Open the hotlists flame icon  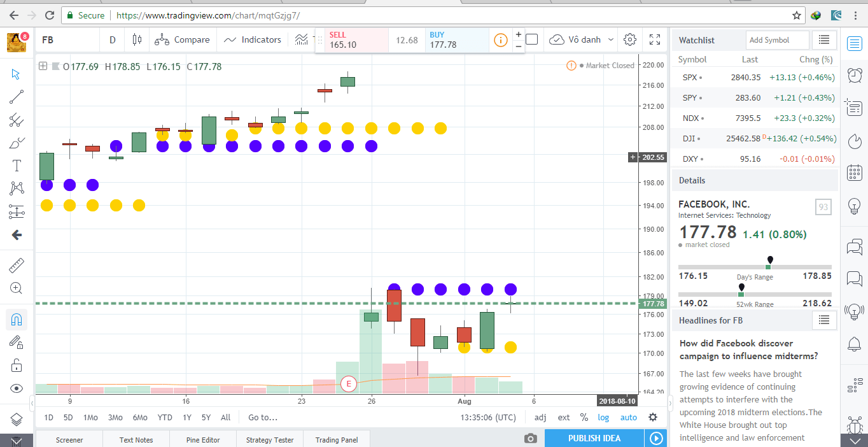click(x=855, y=140)
